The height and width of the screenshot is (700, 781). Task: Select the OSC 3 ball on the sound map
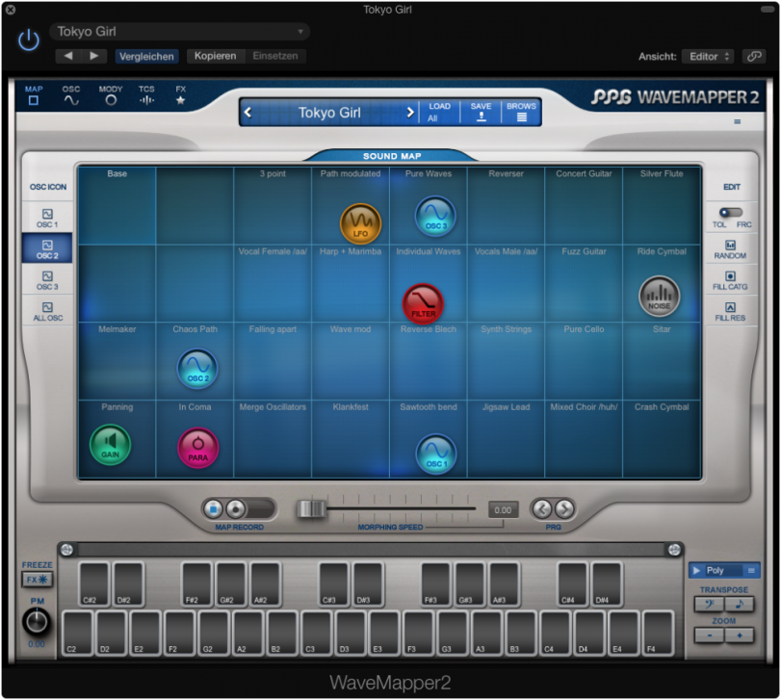coord(435,216)
